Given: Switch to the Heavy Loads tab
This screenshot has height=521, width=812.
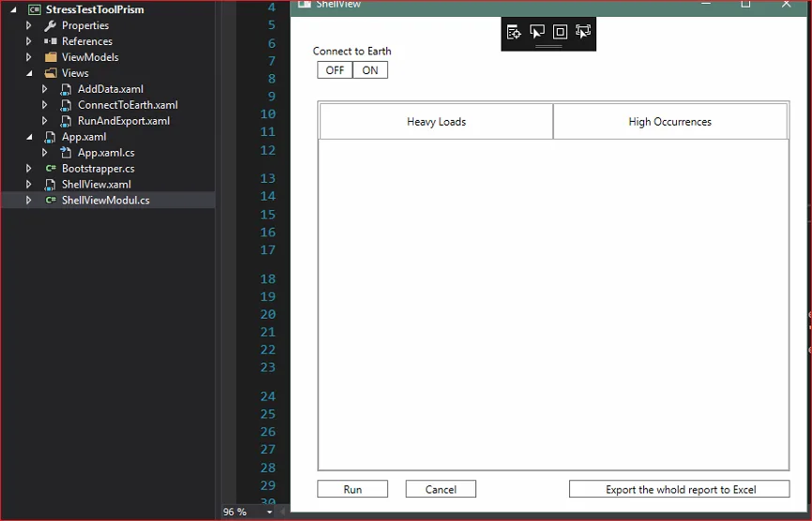Looking at the screenshot, I should (x=436, y=122).
